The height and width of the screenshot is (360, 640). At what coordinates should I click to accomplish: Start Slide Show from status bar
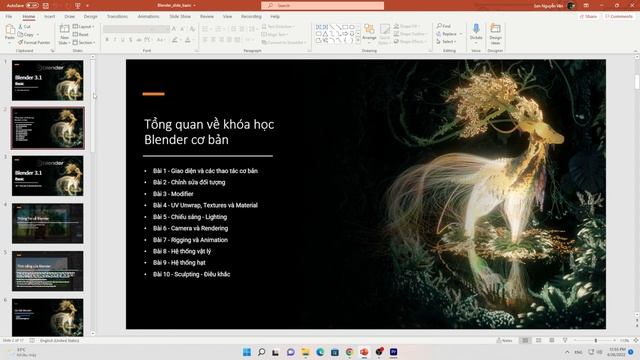click(565, 340)
